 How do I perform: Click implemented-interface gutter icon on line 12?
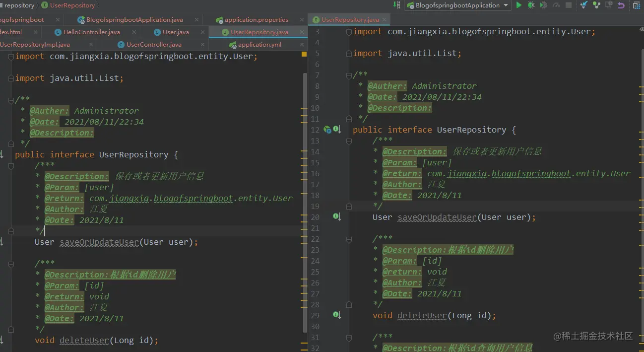point(337,130)
